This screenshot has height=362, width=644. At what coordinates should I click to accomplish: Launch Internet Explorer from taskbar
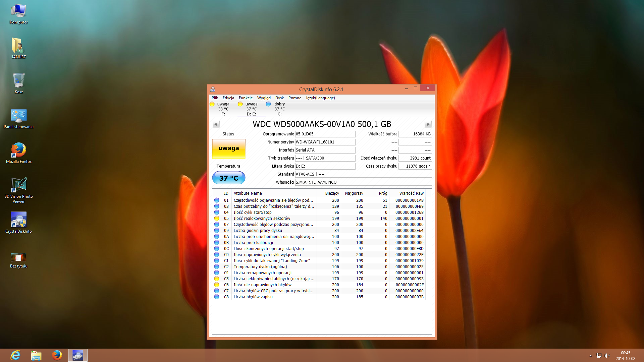click(x=15, y=355)
